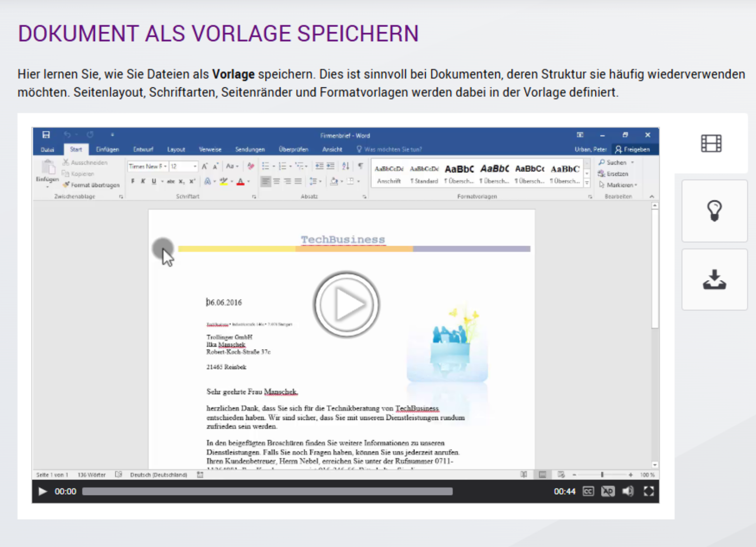Click the download tray icon
Viewport: 756px width, 547px height.
(714, 279)
